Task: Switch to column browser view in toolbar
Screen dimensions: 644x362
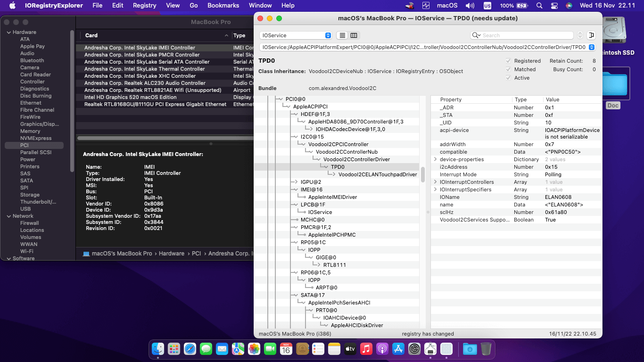Action: [x=354, y=35]
